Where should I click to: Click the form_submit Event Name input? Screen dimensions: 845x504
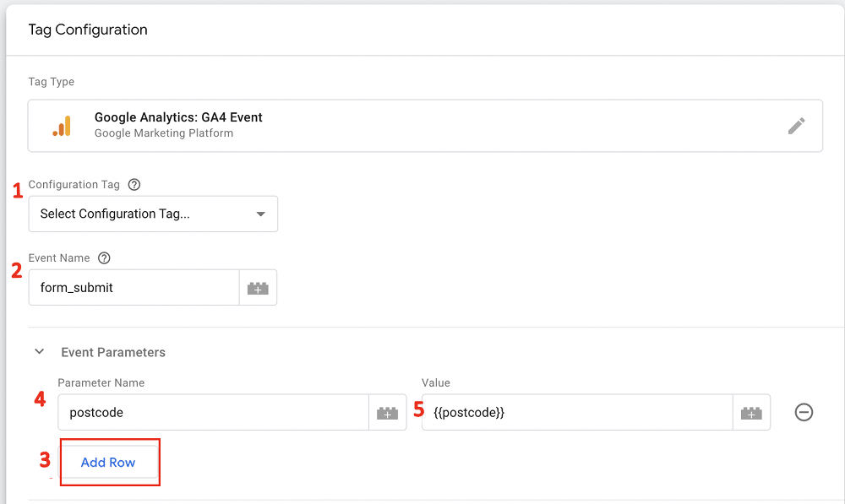(x=133, y=287)
